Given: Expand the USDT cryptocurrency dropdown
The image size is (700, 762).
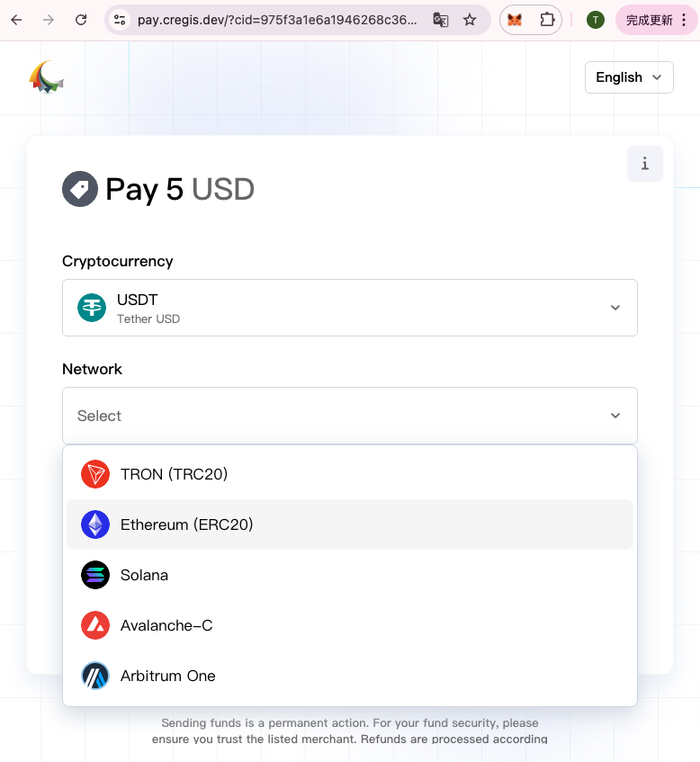Looking at the screenshot, I should [349, 308].
